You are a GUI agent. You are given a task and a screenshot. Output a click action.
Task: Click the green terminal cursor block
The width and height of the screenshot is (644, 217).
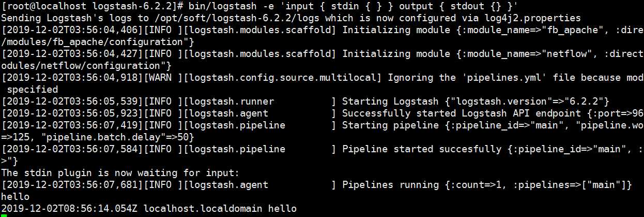[x=4, y=215]
